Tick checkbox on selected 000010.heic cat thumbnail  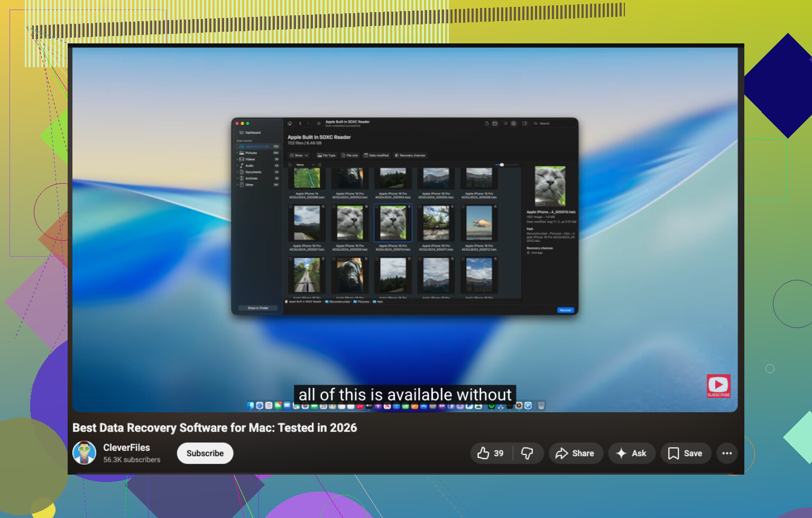tap(377, 206)
